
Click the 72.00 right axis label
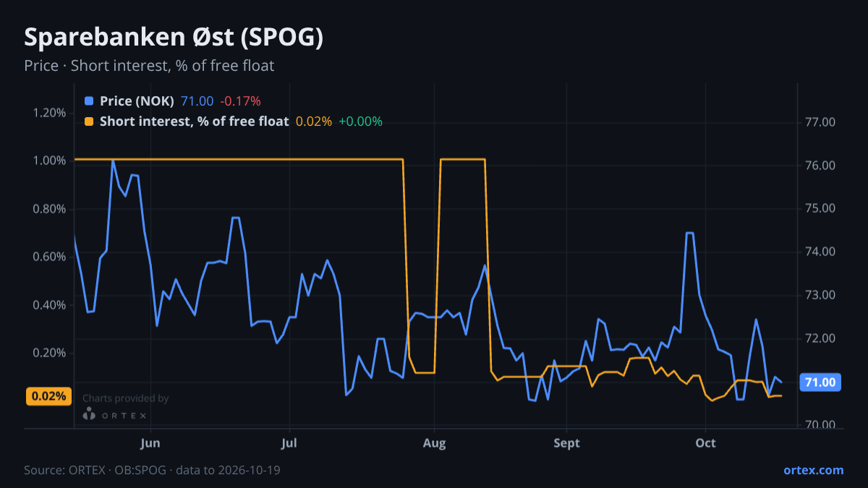(x=820, y=338)
